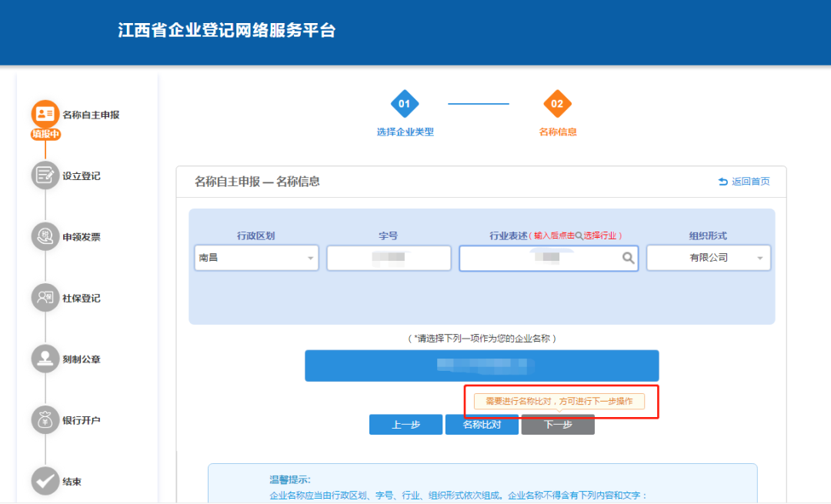Open the 组织形式 dropdown showing 有限公司
The width and height of the screenshot is (831, 504).
[x=708, y=258]
